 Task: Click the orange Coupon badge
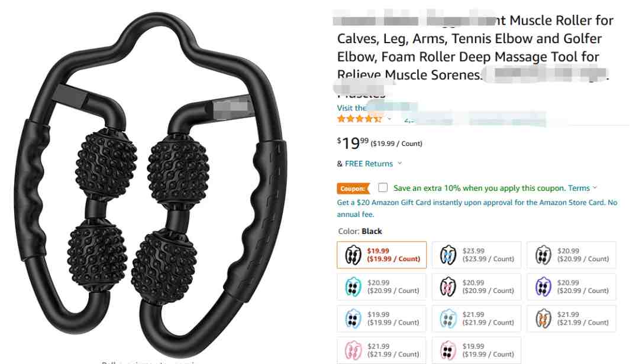click(353, 188)
